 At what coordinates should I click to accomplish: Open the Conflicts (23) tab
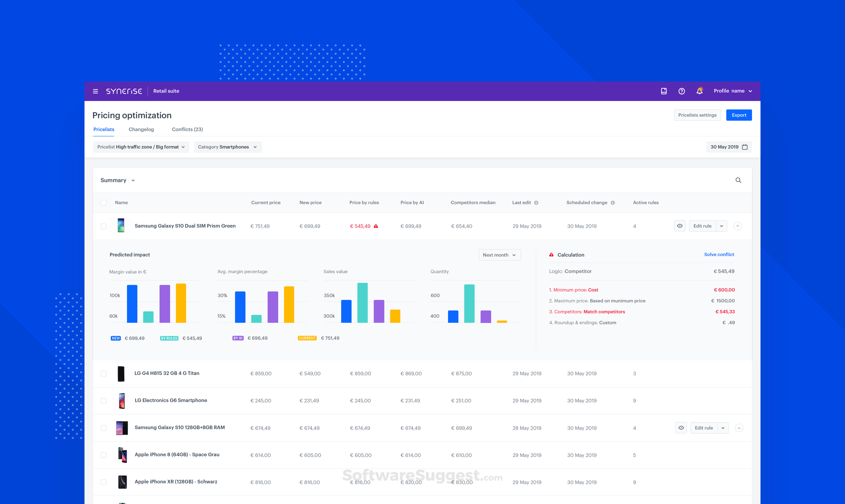(187, 129)
